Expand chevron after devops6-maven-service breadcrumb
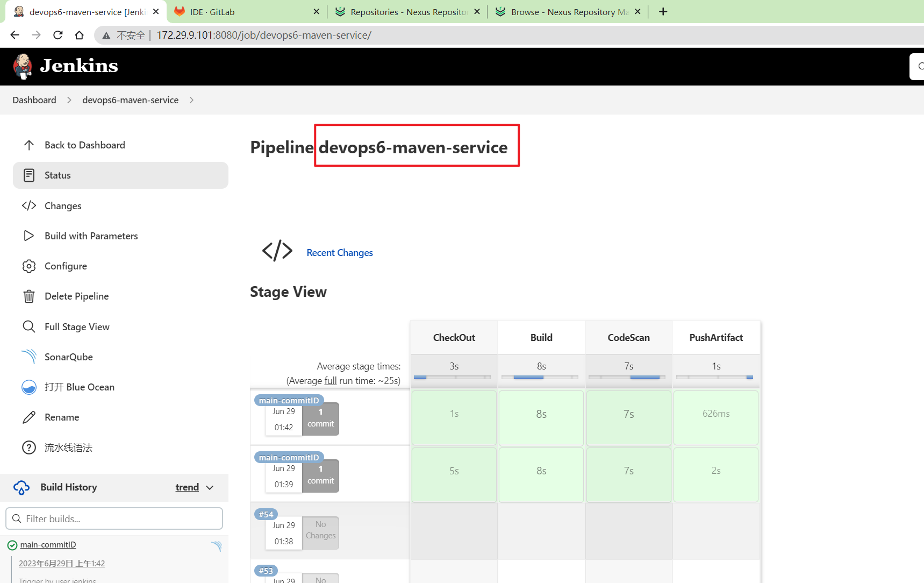This screenshot has height=583, width=924. (x=191, y=100)
